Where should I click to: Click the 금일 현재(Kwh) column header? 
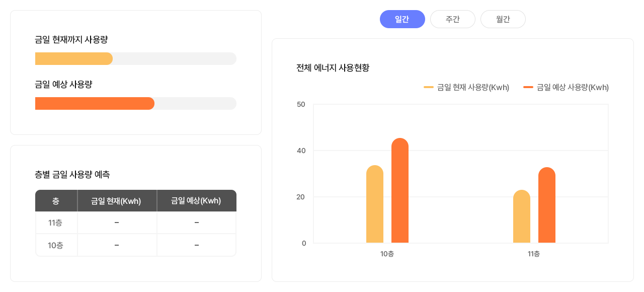116,201
